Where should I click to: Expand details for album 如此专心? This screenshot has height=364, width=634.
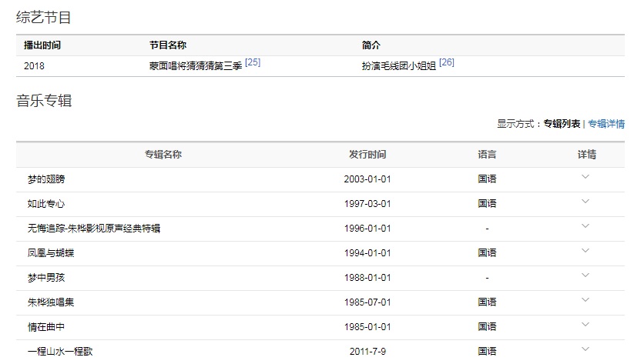[x=585, y=202]
